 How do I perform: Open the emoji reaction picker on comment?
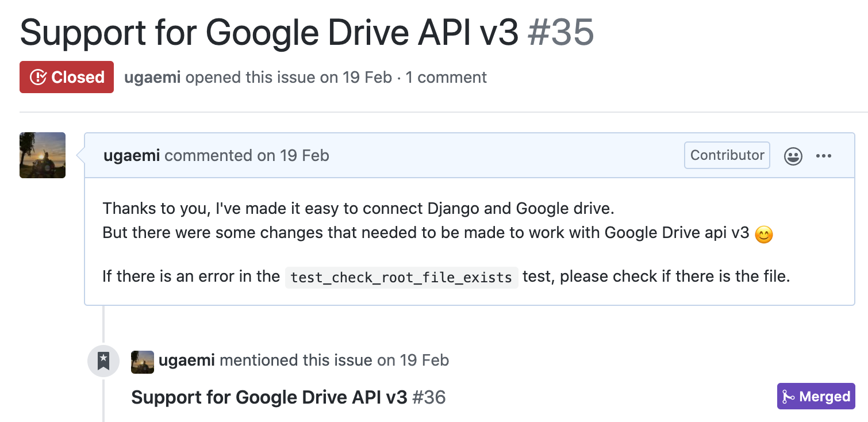tap(793, 156)
